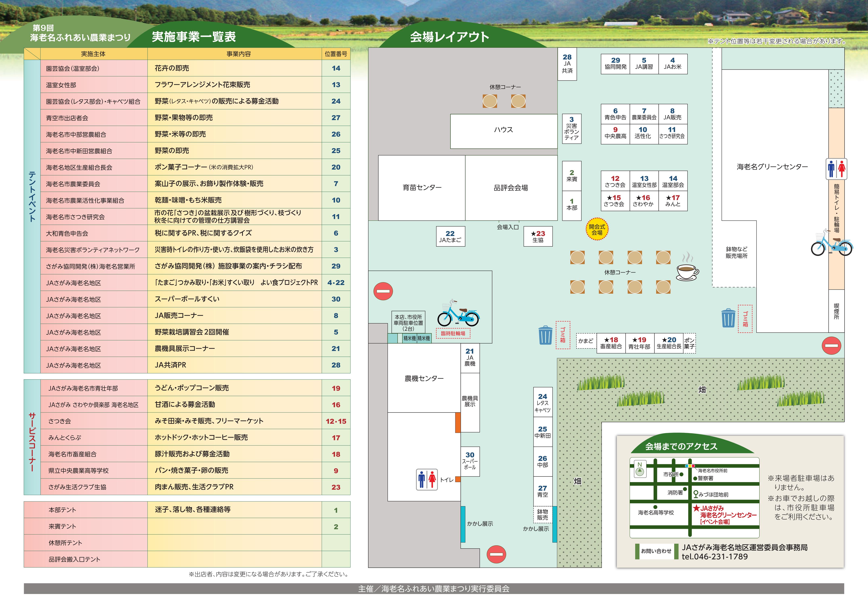The width and height of the screenshot is (868, 613).
Task: Click booth 25 中新田
Action: coord(543,432)
